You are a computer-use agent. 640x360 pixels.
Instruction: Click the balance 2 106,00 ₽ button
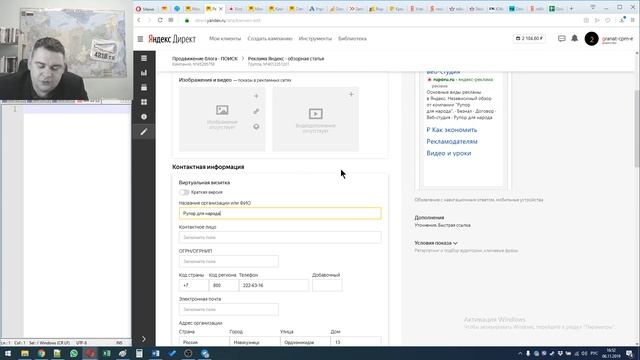coord(529,38)
